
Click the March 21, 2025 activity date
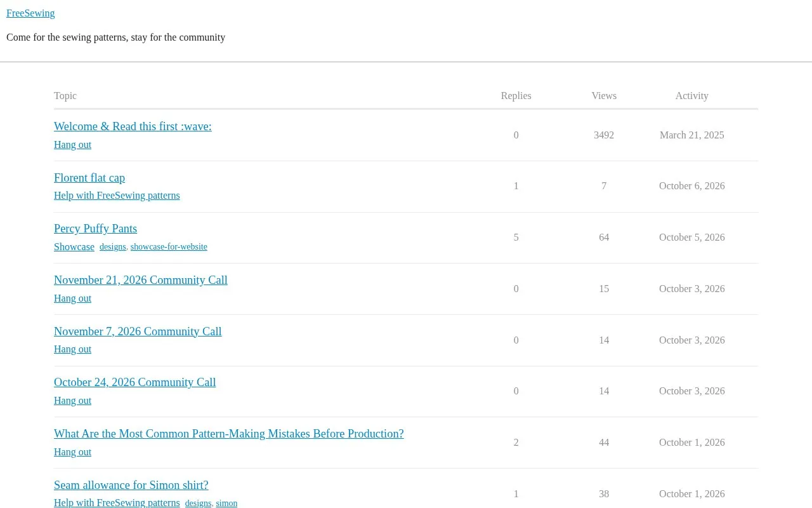[691, 135]
